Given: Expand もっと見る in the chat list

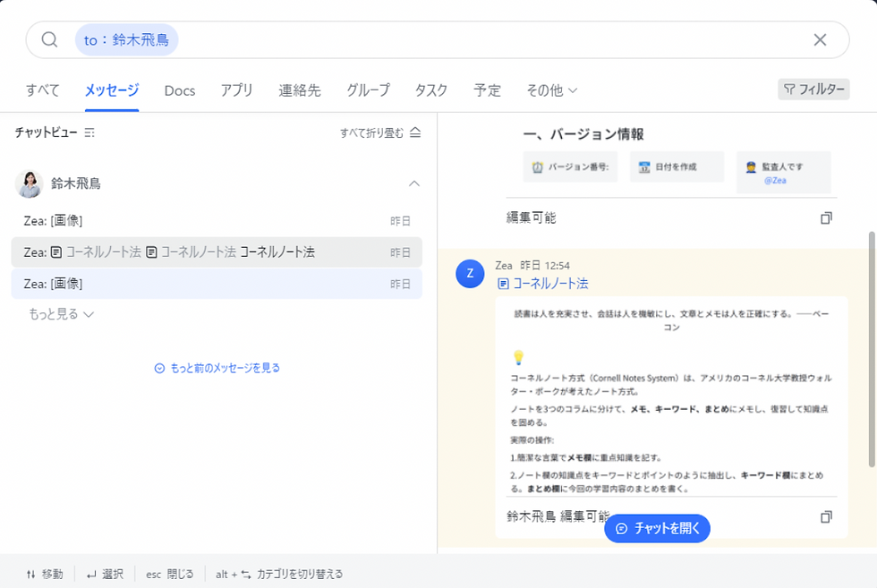Looking at the screenshot, I should pos(61,314).
